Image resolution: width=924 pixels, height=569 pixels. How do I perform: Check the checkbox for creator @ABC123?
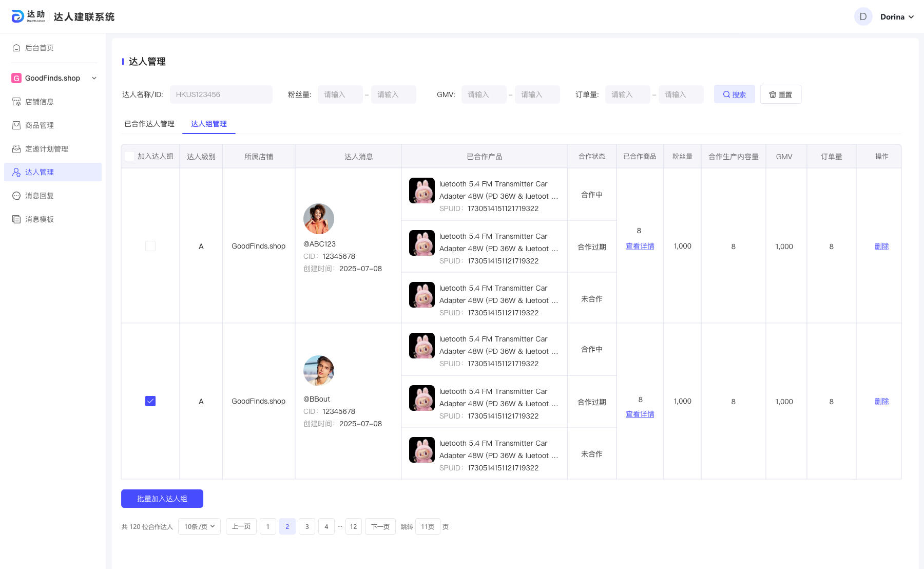tap(150, 246)
